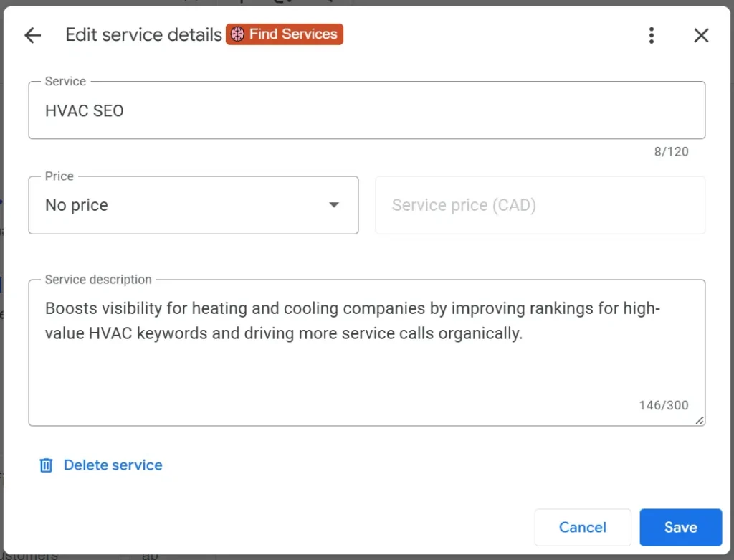Save the service details
Viewport: 734px width, 560px height.
681,527
